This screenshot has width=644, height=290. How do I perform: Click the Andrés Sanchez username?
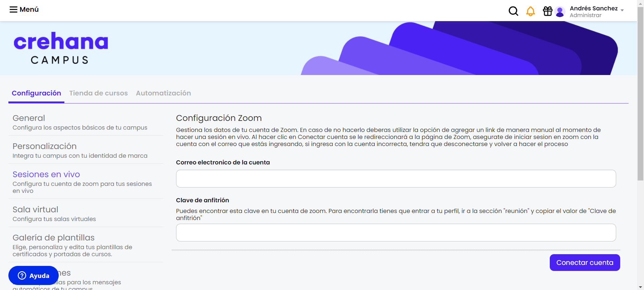594,8
